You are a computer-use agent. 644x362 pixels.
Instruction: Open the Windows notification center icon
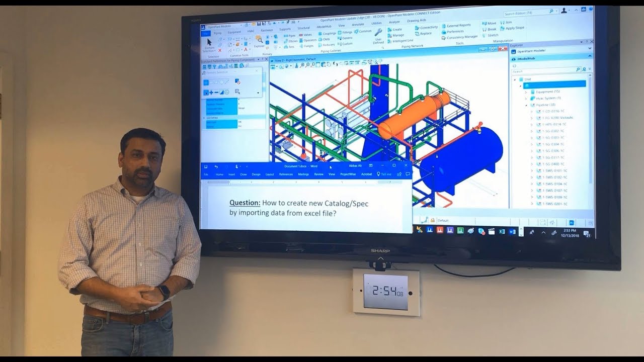(586, 233)
